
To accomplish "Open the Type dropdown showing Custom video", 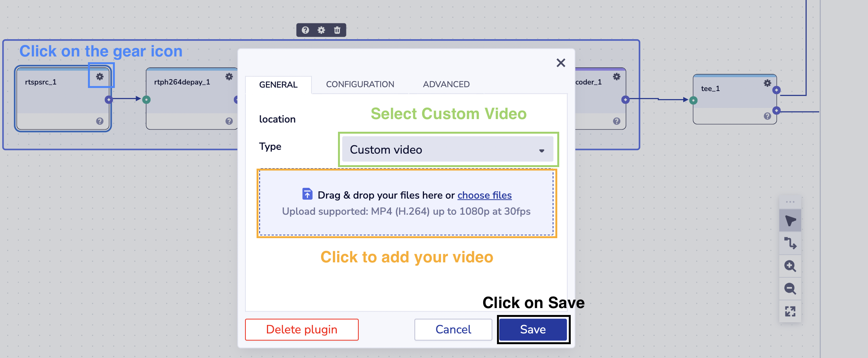I will pyautogui.click(x=447, y=149).
